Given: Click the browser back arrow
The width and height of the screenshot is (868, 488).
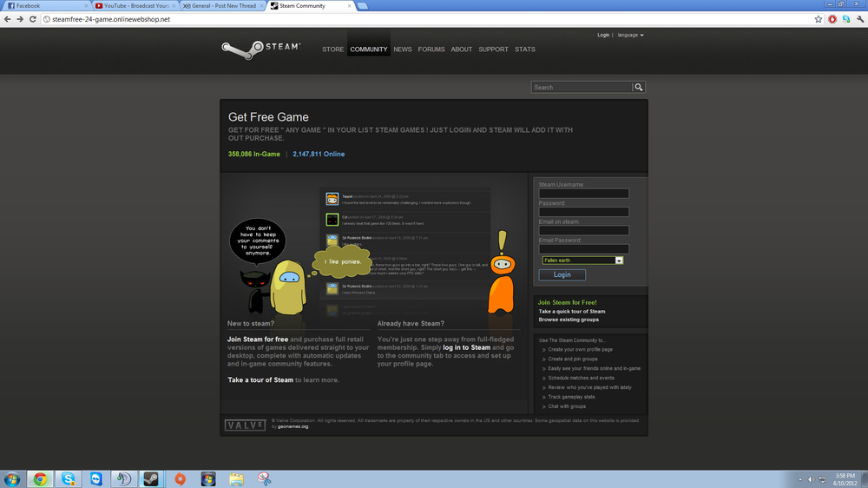Looking at the screenshot, I should (7, 19).
